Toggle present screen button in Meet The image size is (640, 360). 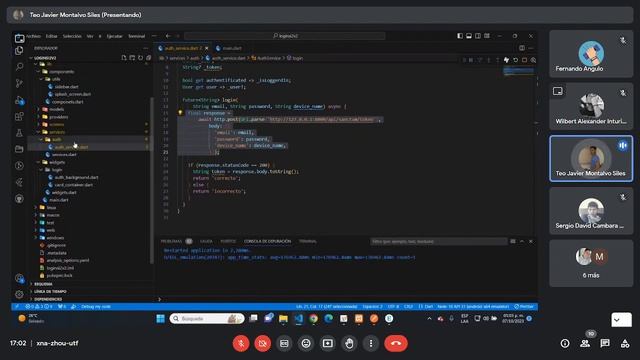click(327, 344)
